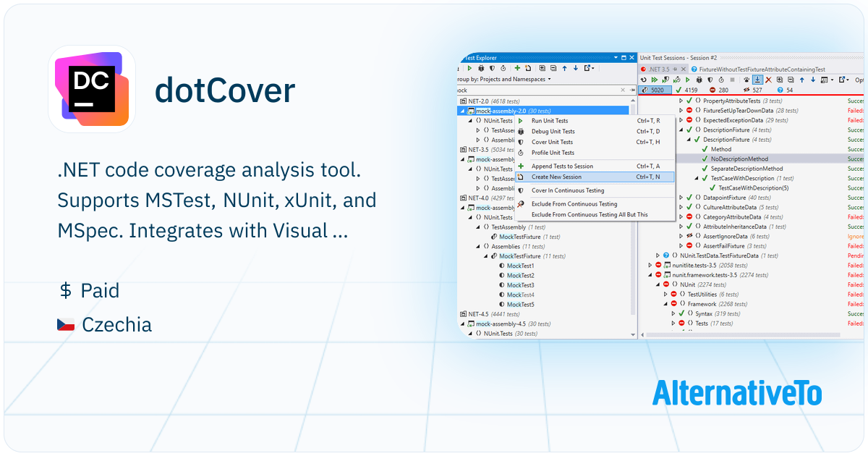The height and width of the screenshot is (456, 868).
Task: Expand PropertyAttributeTests node
Action: (681, 101)
